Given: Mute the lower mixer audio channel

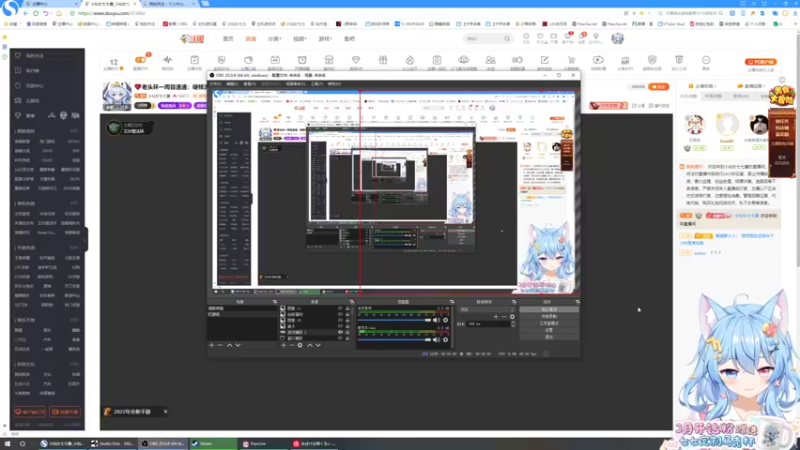Looking at the screenshot, I should coord(436,340).
